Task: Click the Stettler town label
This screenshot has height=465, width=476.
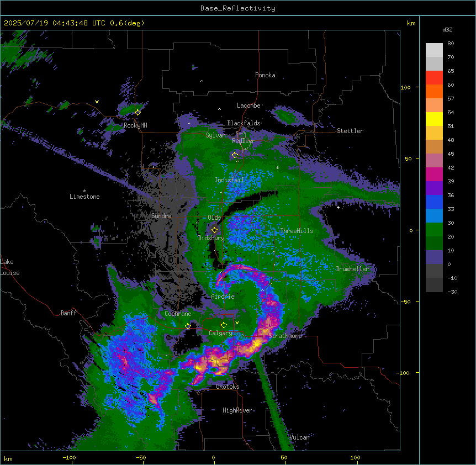Action: 350,131
